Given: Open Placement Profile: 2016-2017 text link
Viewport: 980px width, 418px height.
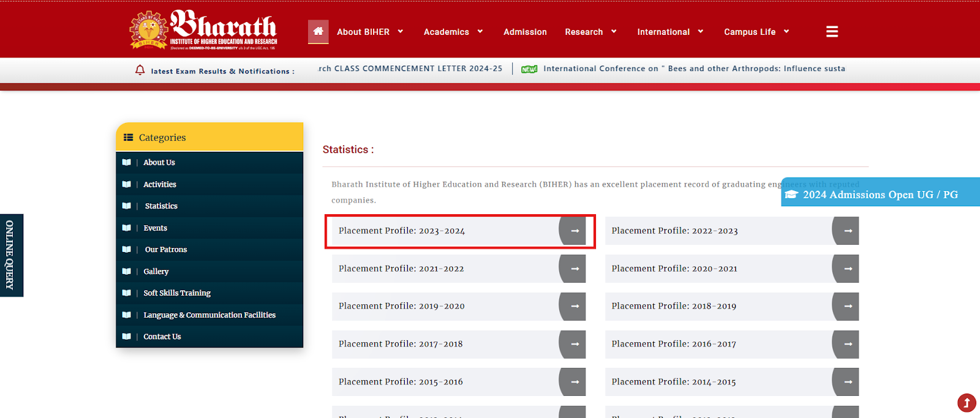Looking at the screenshot, I should click(x=674, y=344).
